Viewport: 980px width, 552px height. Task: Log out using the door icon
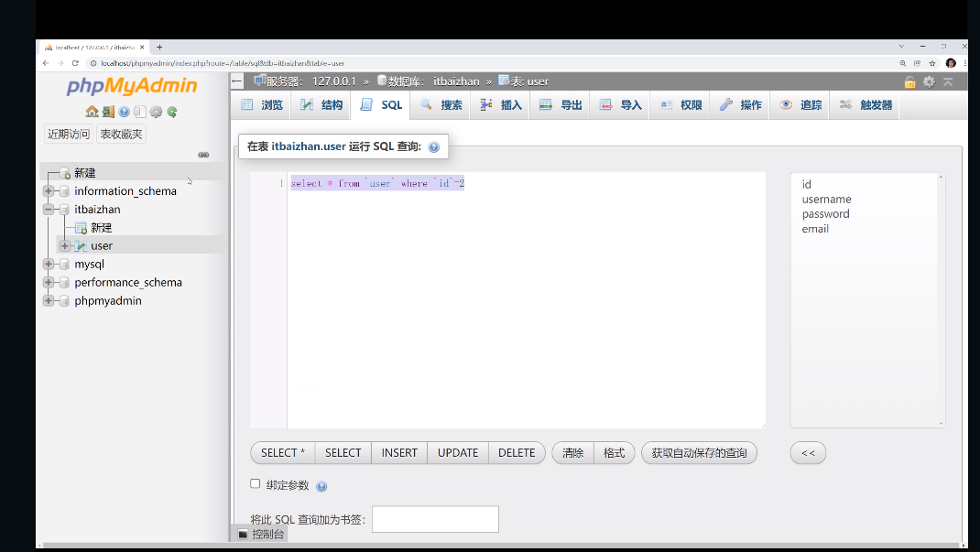pos(108,112)
